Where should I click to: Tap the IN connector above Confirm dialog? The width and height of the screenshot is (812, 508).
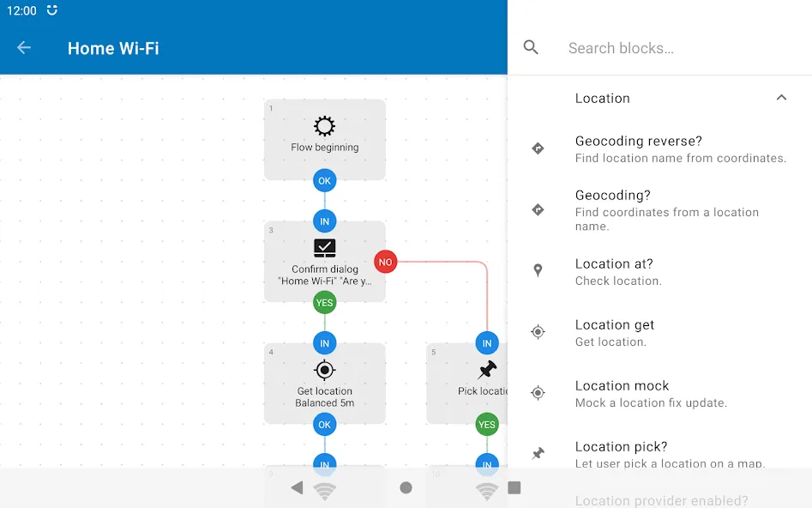coord(325,221)
